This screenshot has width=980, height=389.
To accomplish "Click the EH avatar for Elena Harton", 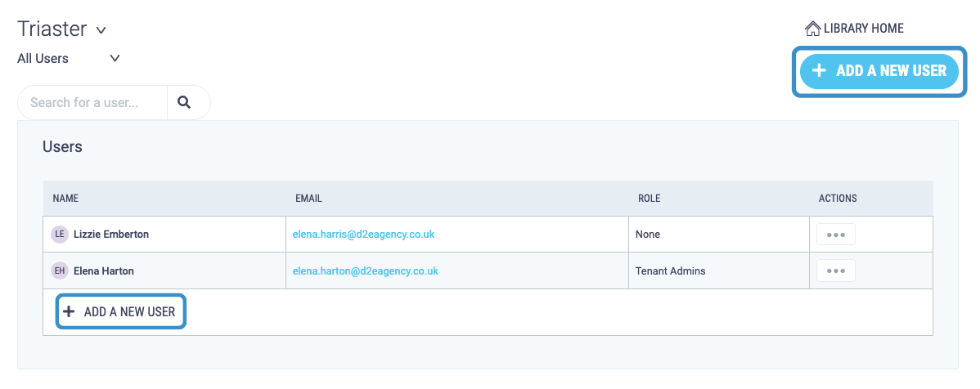I will (x=60, y=271).
